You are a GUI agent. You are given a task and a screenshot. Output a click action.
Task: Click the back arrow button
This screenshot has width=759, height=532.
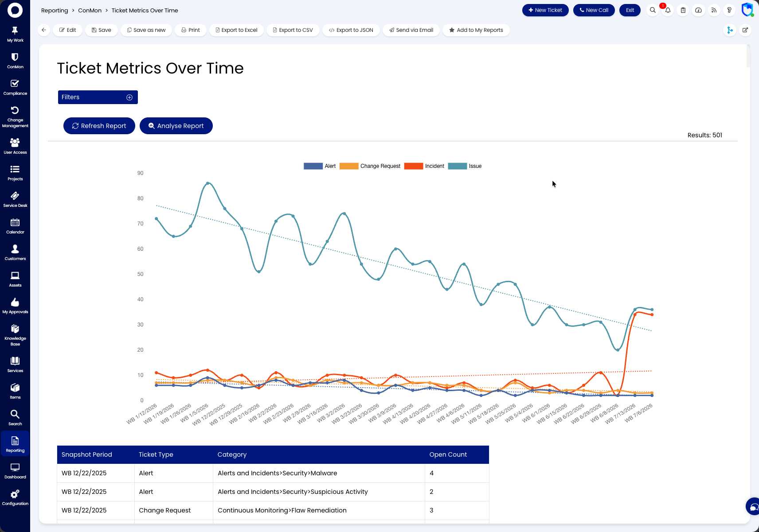(44, 30)
